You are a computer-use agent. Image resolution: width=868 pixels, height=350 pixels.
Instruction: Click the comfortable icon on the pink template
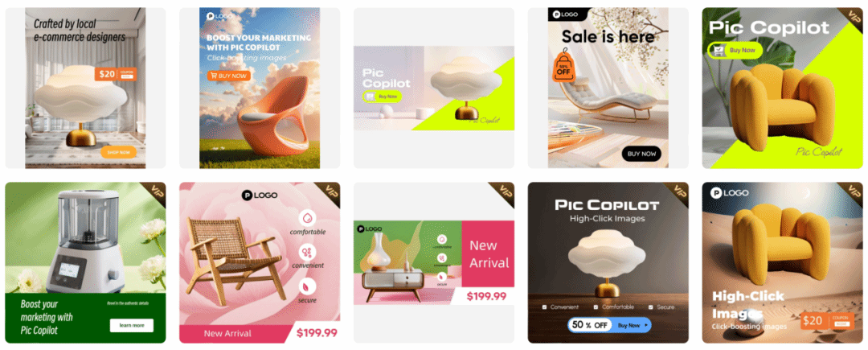pos(307,217)
